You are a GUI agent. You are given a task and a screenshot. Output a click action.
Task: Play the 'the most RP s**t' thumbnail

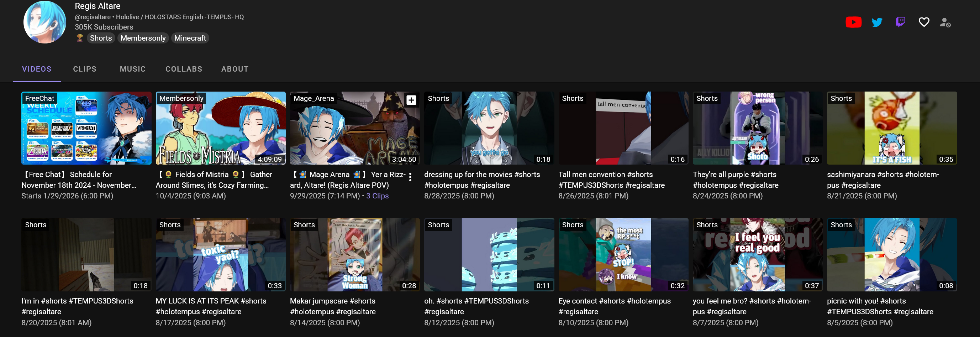623,255
